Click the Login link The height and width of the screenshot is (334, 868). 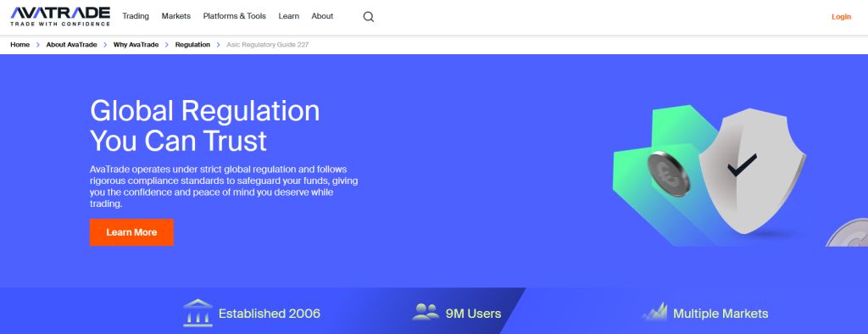coord(841,17)
